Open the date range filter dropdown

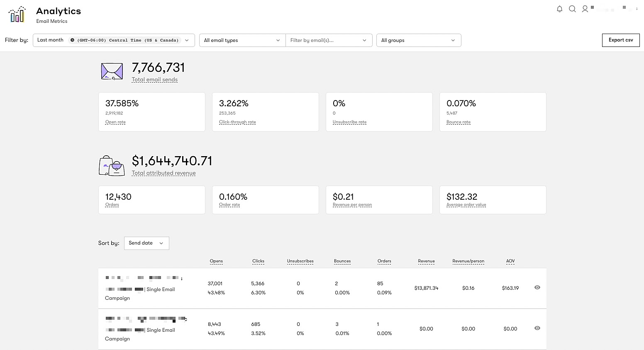[x=114, y=40]
